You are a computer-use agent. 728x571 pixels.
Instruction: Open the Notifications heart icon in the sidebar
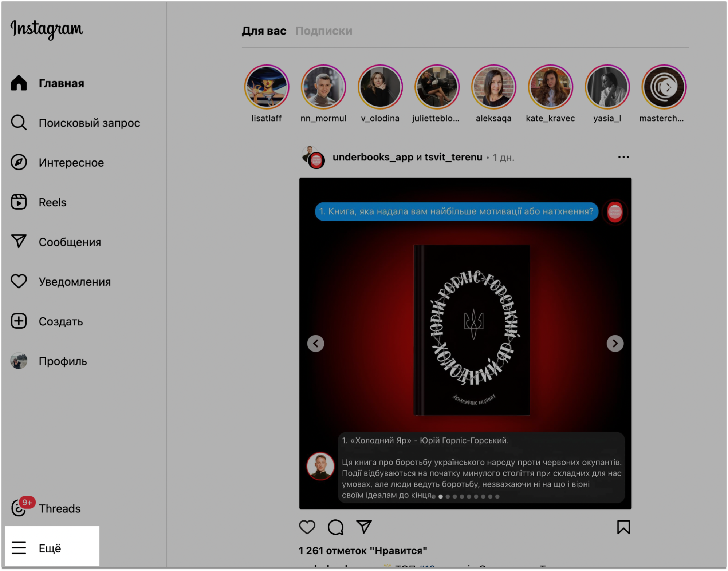coord(19,281)
